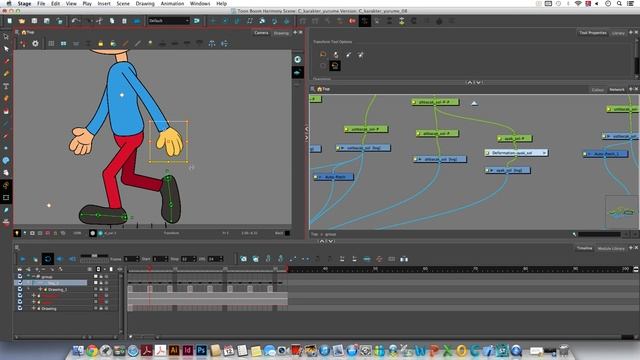The width and height of the screenshot is (640, 360).
Task: Click the red record icon in top toolbar
Action: point(352,21)
